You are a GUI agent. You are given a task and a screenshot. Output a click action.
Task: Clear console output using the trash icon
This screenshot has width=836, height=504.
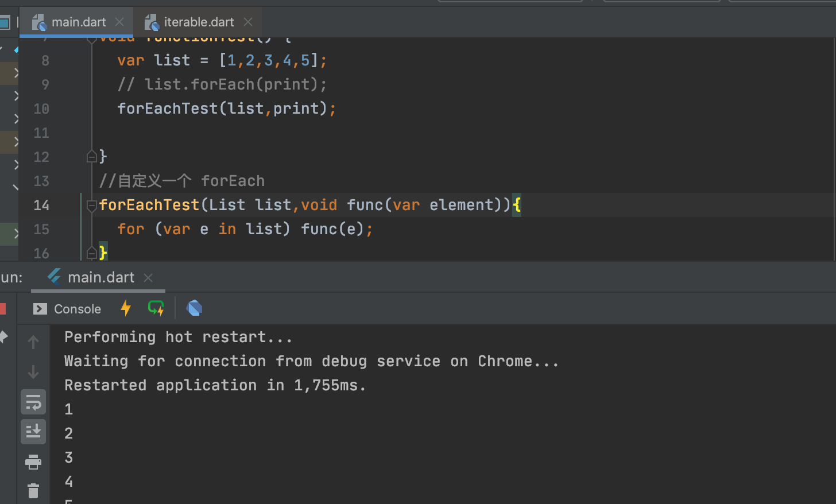(33, 491)
